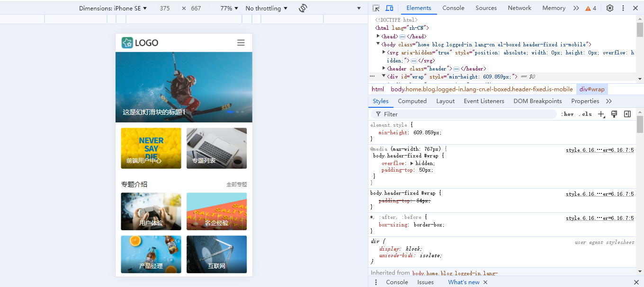Add a new style rule plus icon
This screenshot has width=644, height=287.
tap(601, 114)
